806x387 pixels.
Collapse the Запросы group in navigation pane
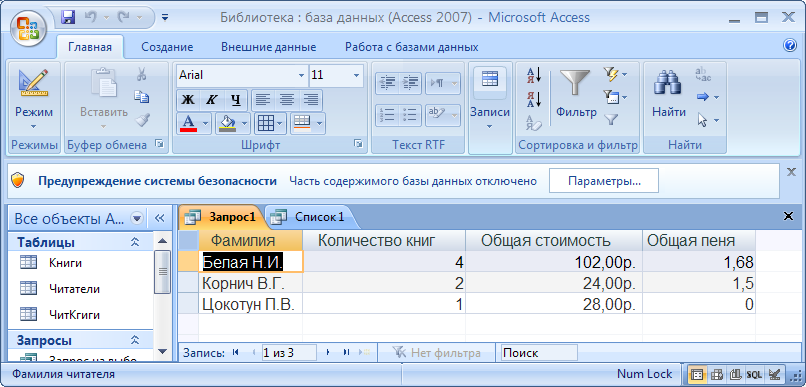[x=135, y=340]
